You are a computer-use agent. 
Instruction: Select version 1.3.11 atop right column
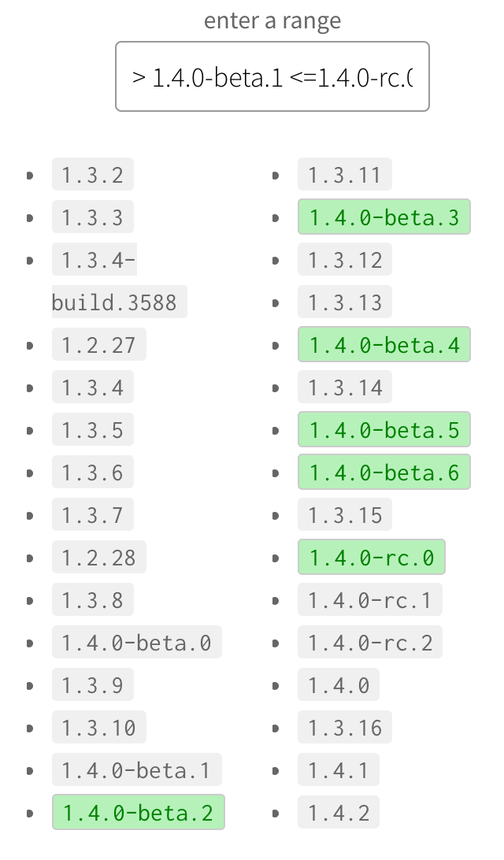tap(344, 174)
